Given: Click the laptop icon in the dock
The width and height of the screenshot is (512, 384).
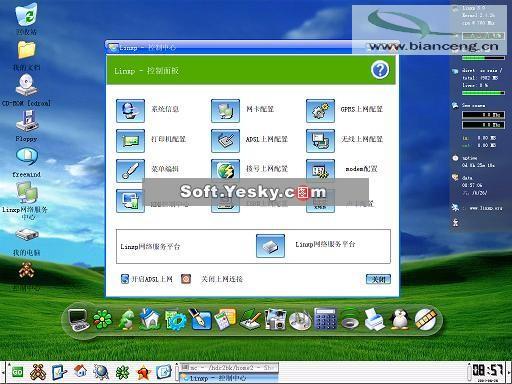Looking at the screenshot, I should point(78,320).
